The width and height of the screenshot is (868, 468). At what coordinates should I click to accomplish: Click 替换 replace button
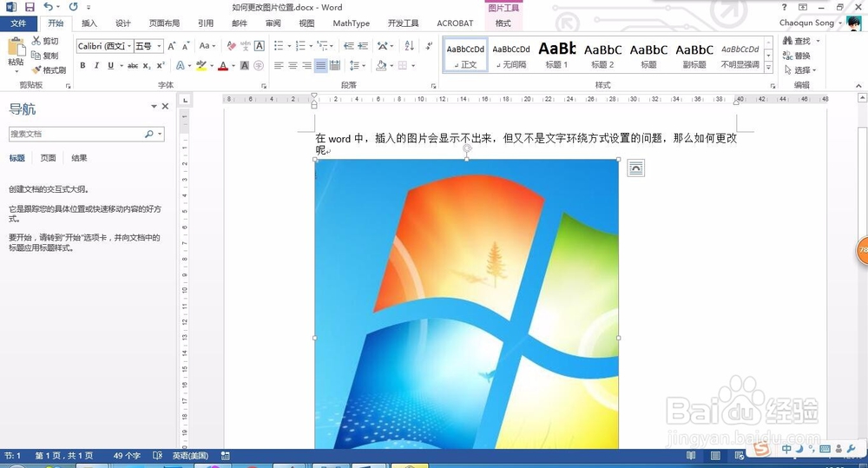point(797,56)
